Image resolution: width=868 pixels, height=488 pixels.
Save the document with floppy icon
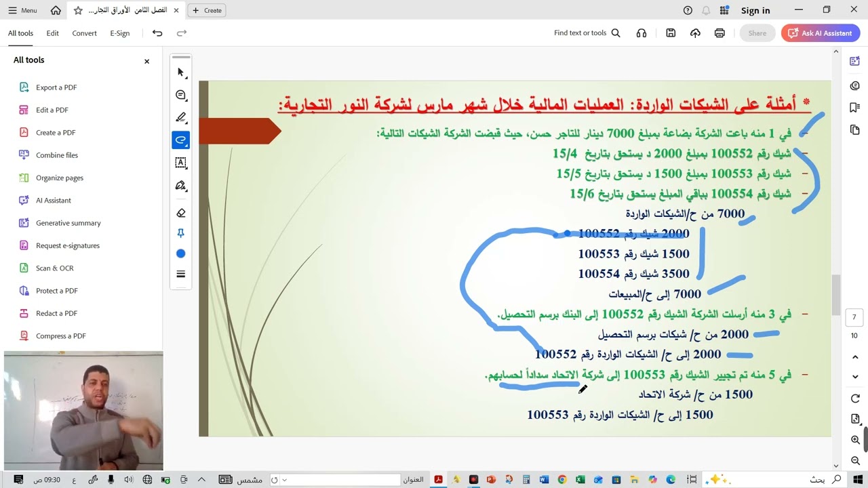point(671,33)
